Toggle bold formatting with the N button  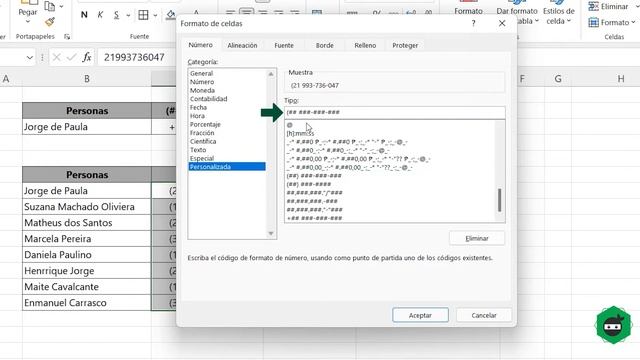[x=84, y=15]
